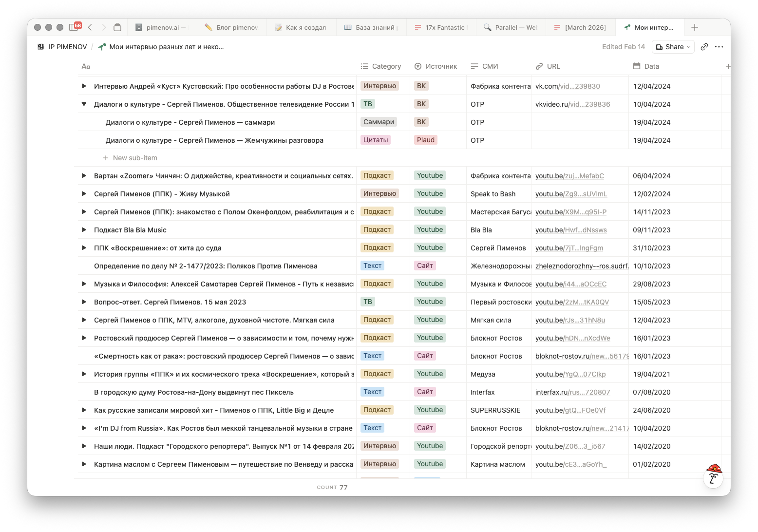
Task: Open the Share dropdown button
Action: (673, 47)
